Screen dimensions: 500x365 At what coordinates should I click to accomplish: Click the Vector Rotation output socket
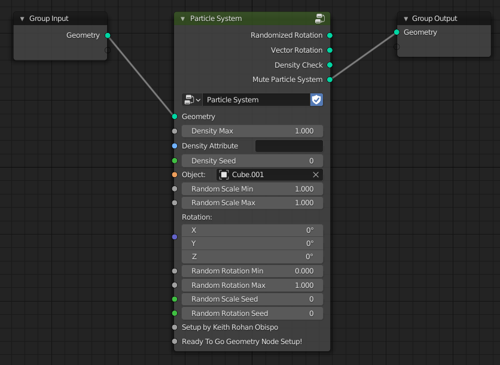click(330, 50)
